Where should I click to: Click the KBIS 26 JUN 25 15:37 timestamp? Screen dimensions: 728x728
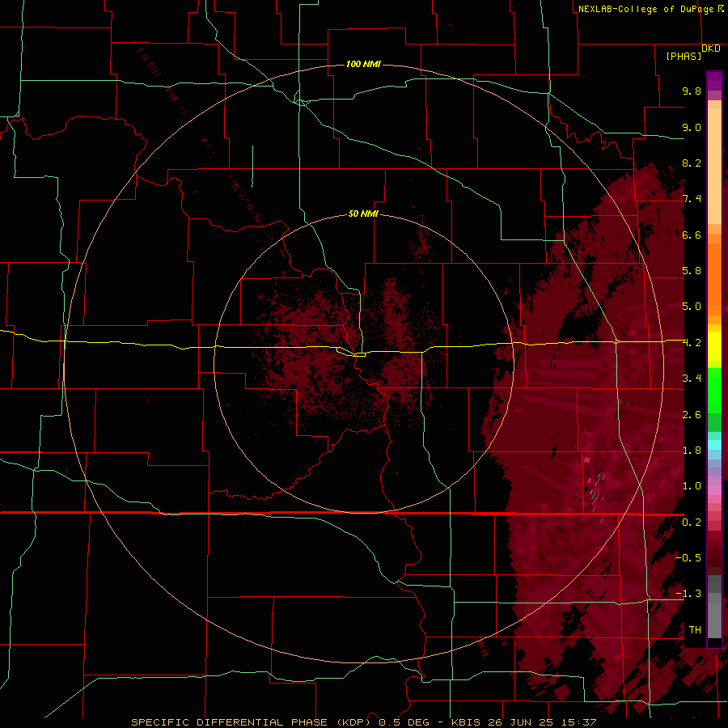(x=523, y=722)
